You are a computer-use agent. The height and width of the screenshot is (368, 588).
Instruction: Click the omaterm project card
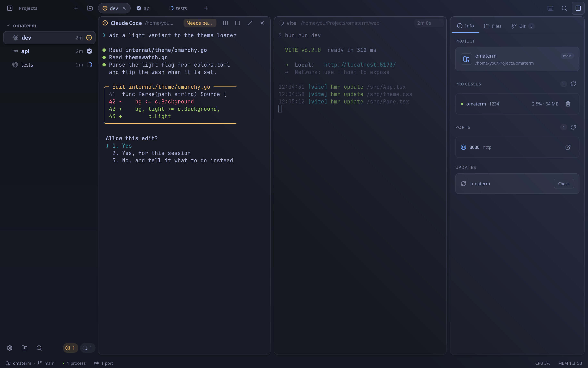point(517,59)
